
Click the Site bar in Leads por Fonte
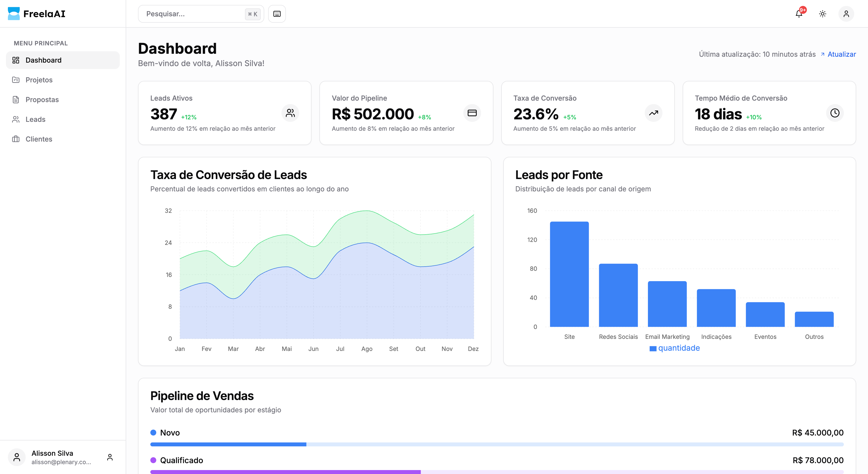[x=569, y=274]
